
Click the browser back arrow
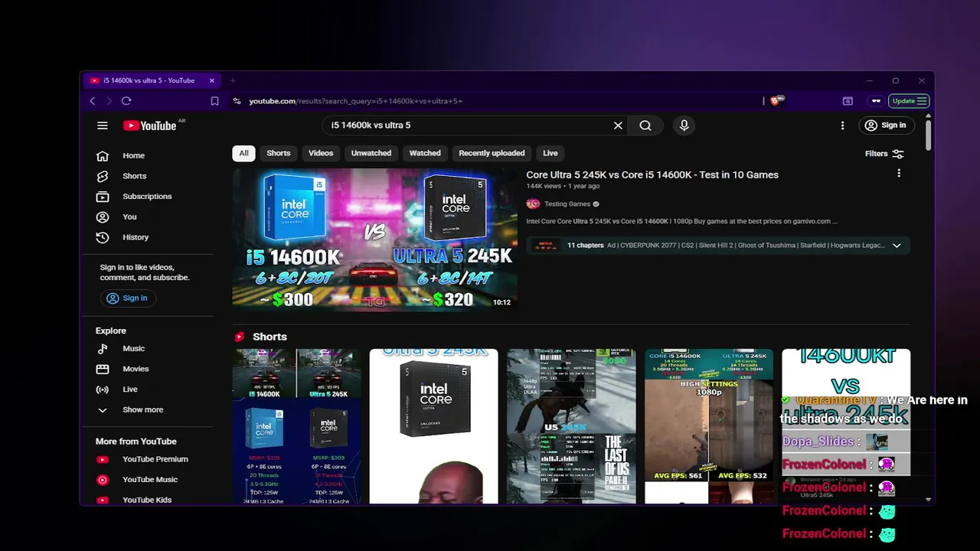[x=92, y=101]
